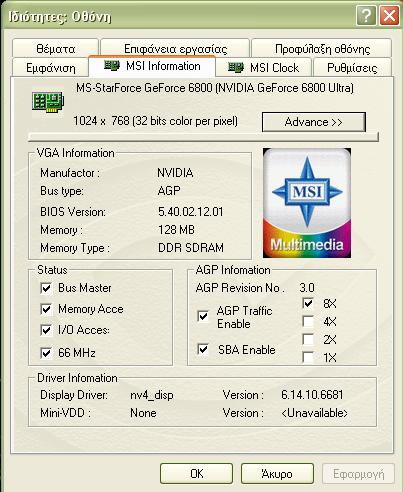Image resolution: width=403 pixels, height=492 pixels.
Task: Check the AGP 2X checkbox
Action: coord(308,339)
